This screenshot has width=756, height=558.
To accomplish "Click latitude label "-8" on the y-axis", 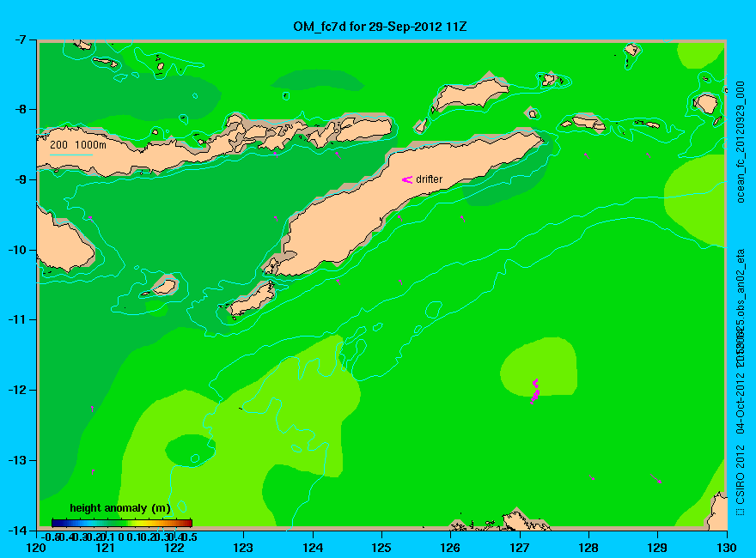I will (x=20, y=109).
